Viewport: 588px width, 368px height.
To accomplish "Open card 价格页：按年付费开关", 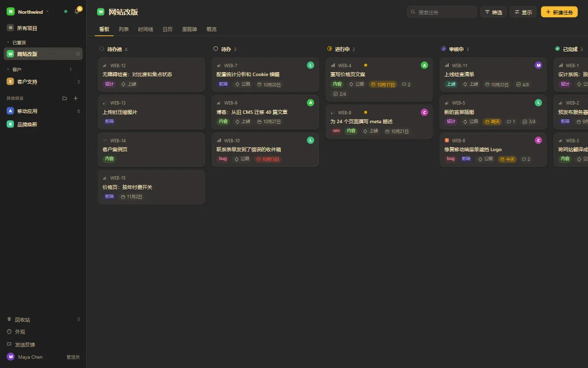I will (x=151, y=187).
